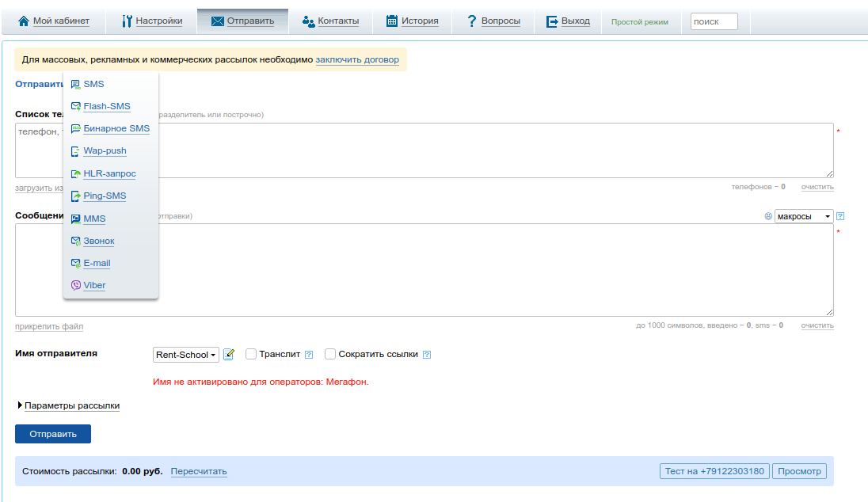Follow the заключить договор link
The width and height of the screenshot is (868, 502).
pyautogui.click(x=357, y=59)
